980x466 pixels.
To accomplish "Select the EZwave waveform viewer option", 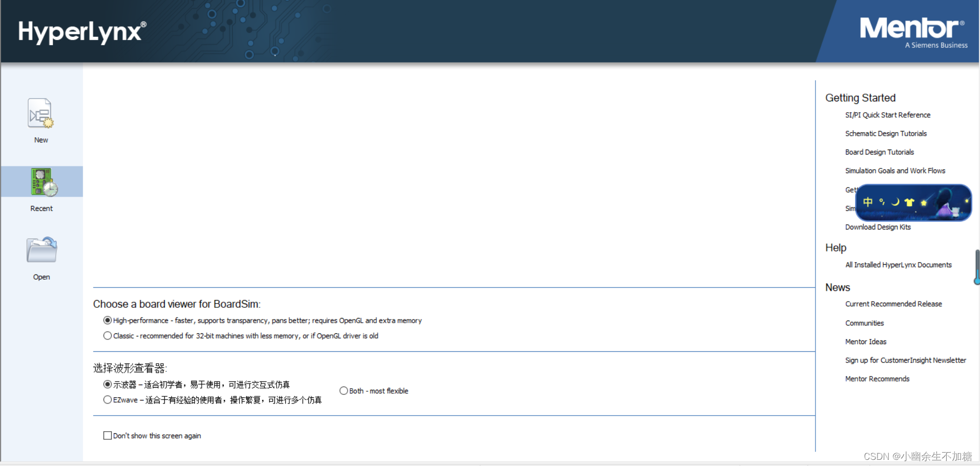I will coord(108,399).
